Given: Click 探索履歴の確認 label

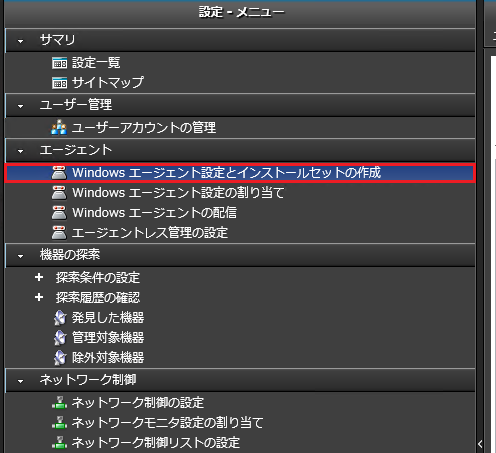Looking at the screenshot, I should 98,298.
